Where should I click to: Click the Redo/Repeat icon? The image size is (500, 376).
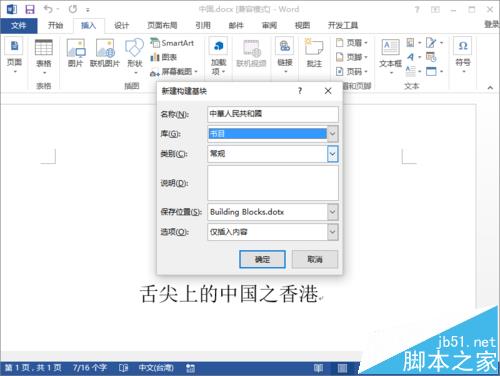click(x=73, y=9)
